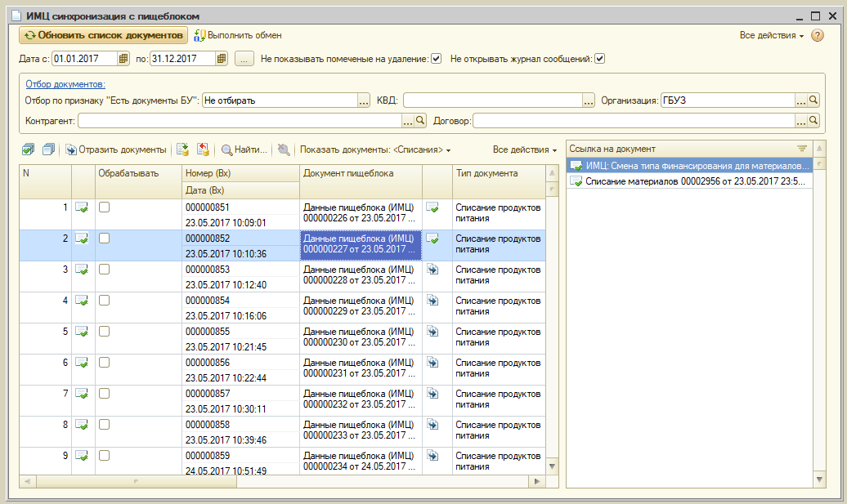Click the check all documents icon
This screenshot has width=847, height=504.
click(29, 149)
